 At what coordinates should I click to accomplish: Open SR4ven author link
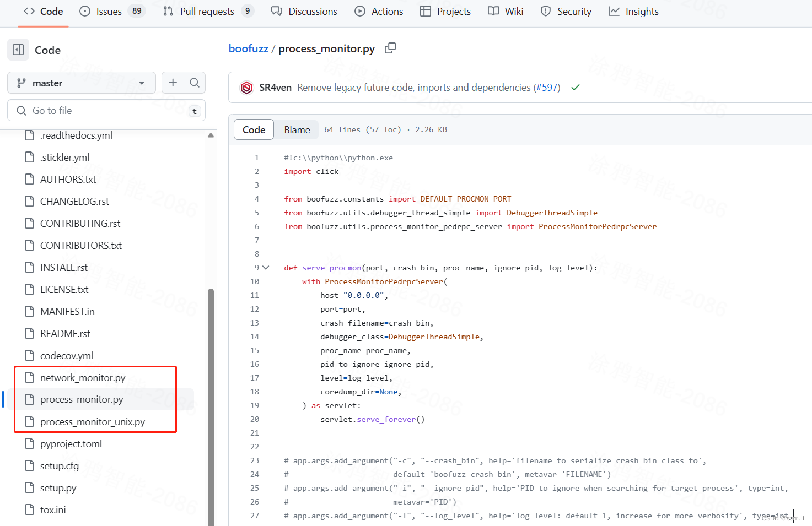click(x=275, y=88)
